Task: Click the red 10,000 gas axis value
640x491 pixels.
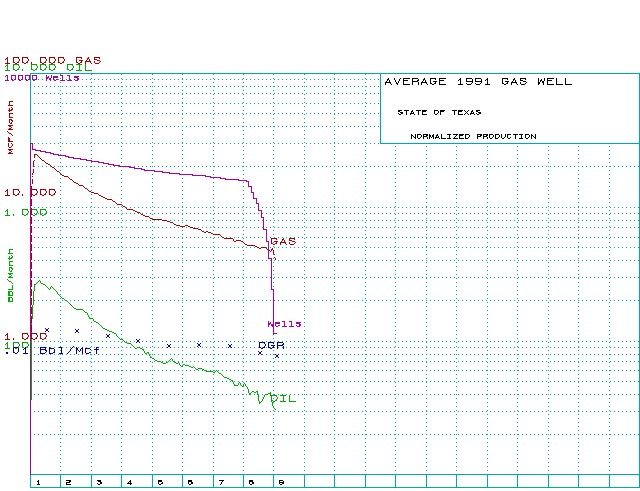Action: [29, 191]
